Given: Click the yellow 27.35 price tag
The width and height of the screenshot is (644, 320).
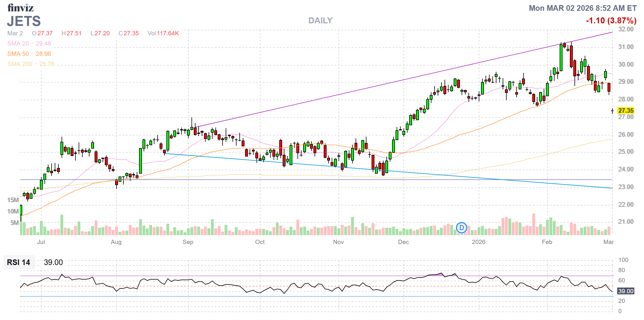Looking at the screenshot, I should 626,110.
